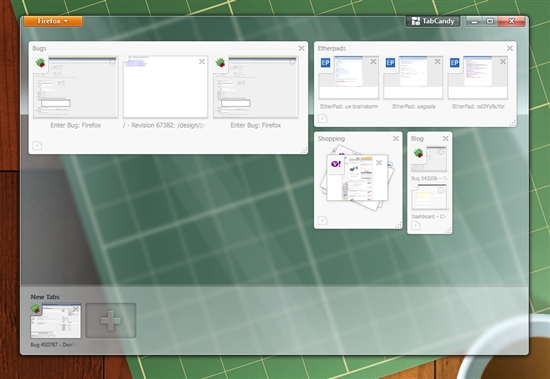The width and height of the screenshot is (550, 379).
Task: Close the Revision 67382 tab thumbnail
Action: pyautogui.click(x=202, y=62)
